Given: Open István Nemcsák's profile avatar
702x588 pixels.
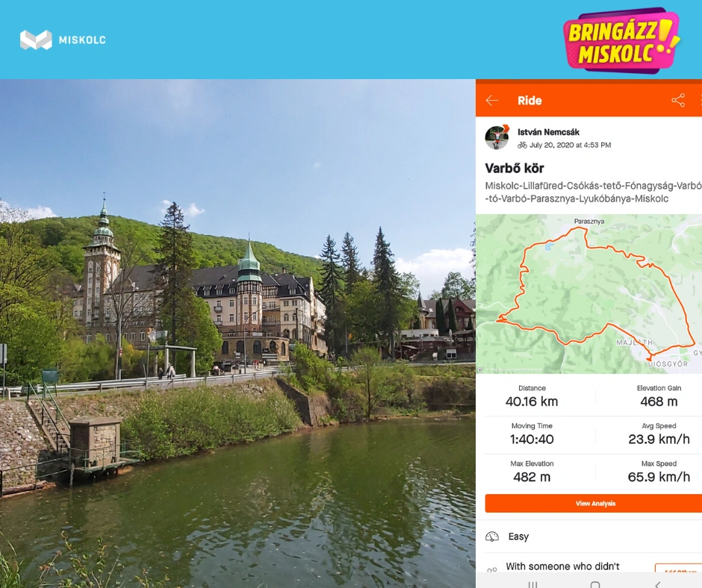Looking at the screenshot, I should (497, 137).
